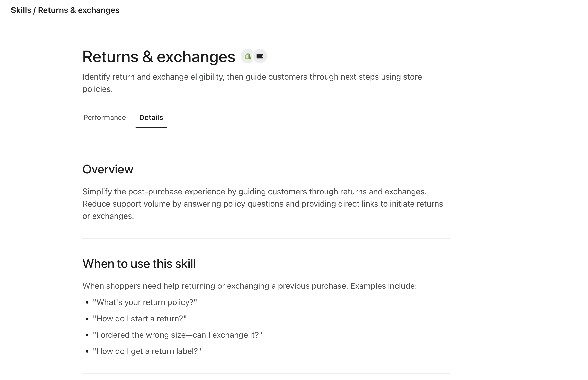Click the divider line below the examples list
This screenshot has width=588, height=380.
coord(266,374)
